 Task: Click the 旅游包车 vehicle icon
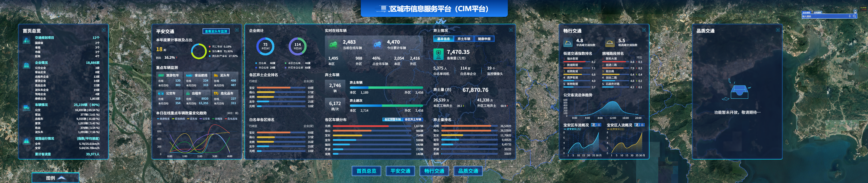(x=161, y=75)
